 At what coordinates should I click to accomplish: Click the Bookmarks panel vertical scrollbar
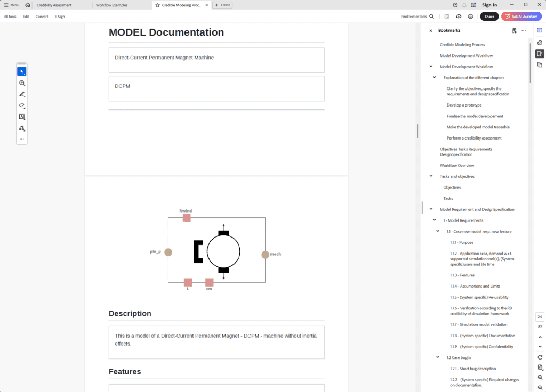pyautogui.click(x=530, y=62)
